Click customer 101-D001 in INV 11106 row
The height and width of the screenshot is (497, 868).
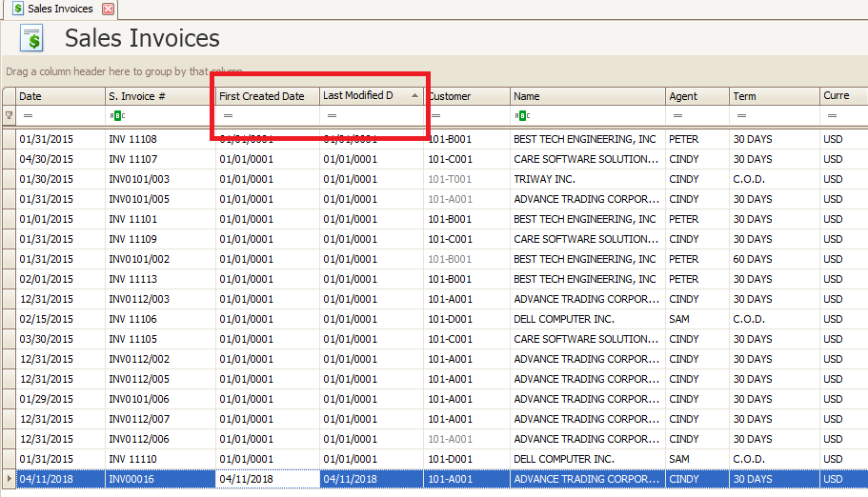tap(467, 319)
